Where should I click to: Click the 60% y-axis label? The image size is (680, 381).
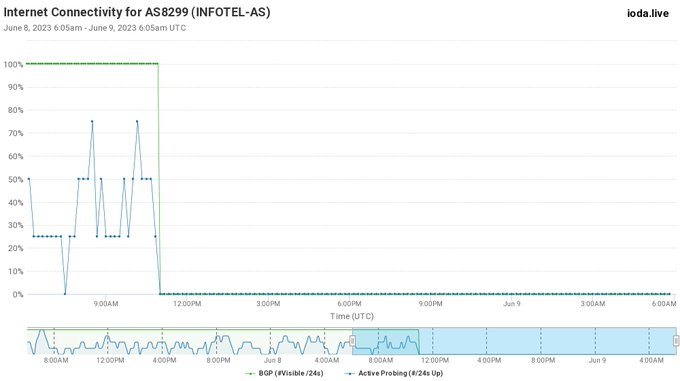[15, 156]
